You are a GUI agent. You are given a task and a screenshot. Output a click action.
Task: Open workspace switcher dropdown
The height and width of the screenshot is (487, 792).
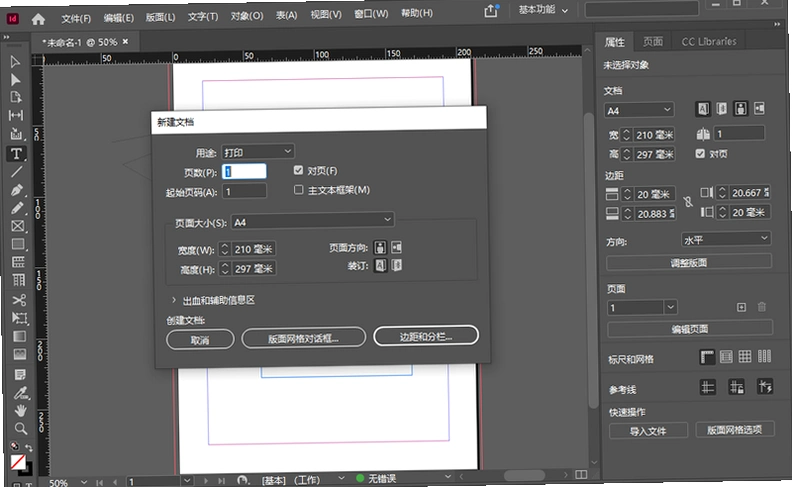[x=543, y=10]
